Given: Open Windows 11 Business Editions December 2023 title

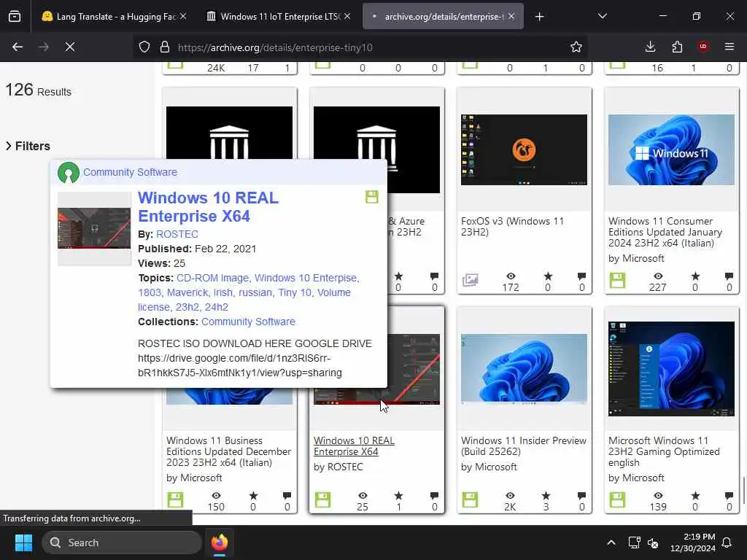Looking at the screenshot, I should click(x=228, y=451).
